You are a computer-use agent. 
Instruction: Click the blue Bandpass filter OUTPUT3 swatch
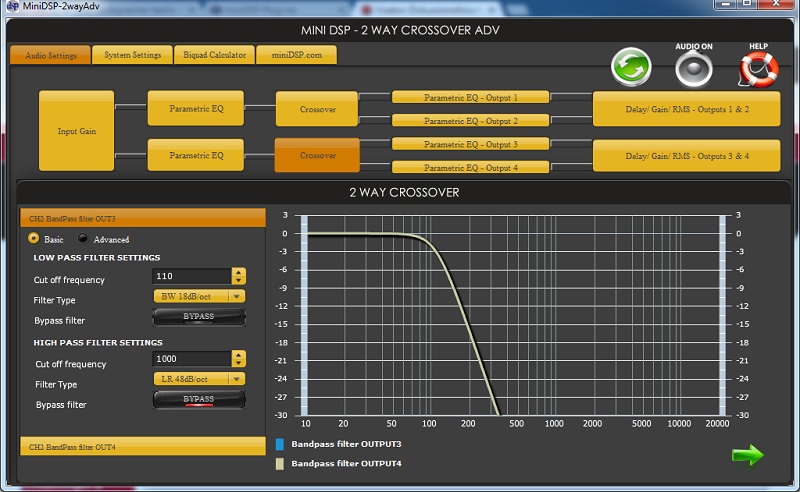pyautogui.click(x=281, y=444)
